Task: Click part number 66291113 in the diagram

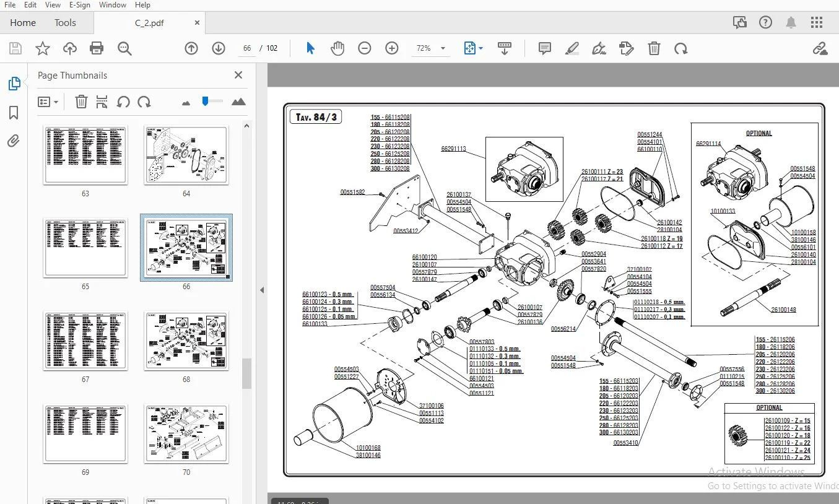Action: coord(453,149)
